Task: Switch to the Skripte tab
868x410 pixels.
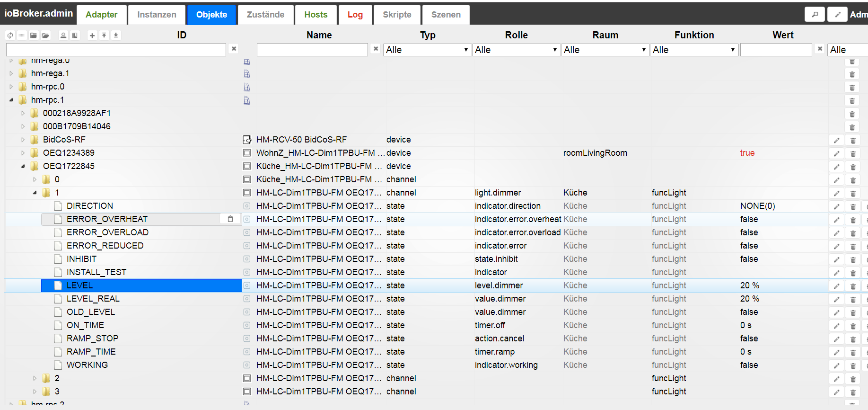Action: (397, 15)
